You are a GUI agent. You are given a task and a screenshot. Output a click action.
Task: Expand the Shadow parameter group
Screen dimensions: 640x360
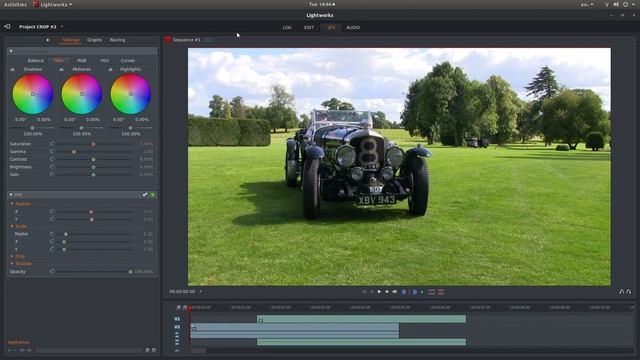12,264
